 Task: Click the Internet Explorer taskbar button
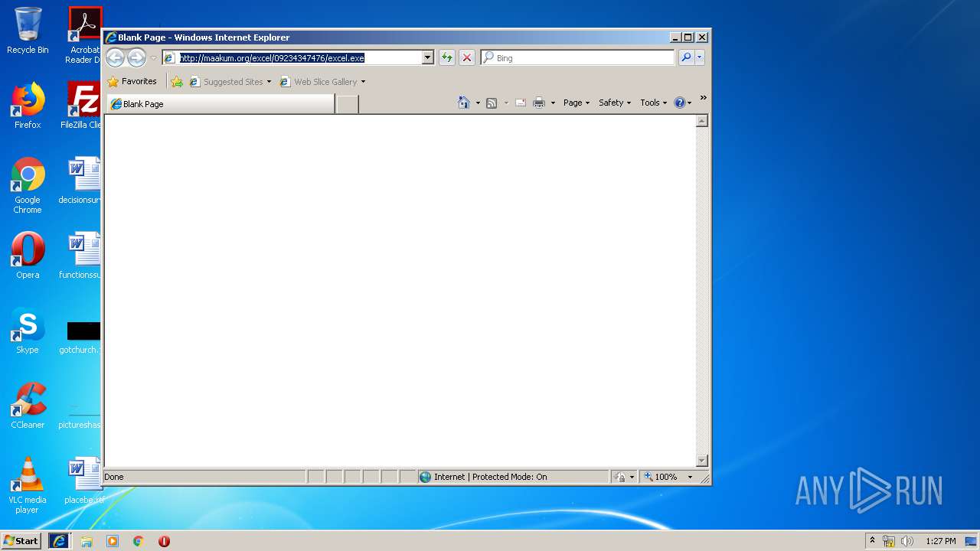pyautogui.click(x=59, y=541)
